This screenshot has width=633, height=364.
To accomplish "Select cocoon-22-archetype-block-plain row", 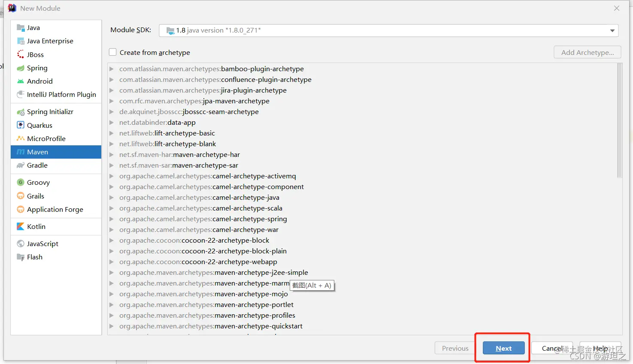I will [363, 251].
